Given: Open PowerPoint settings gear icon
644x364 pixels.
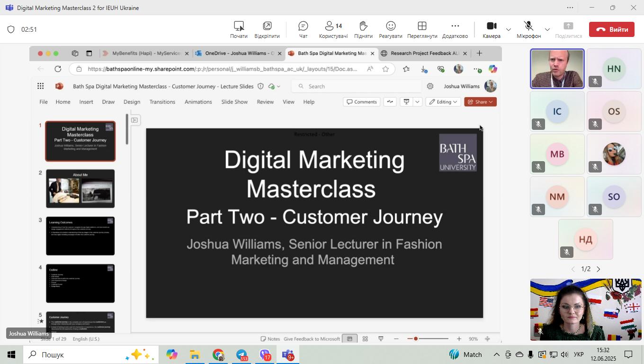Looking at the screenshot, I should point(430,86).
